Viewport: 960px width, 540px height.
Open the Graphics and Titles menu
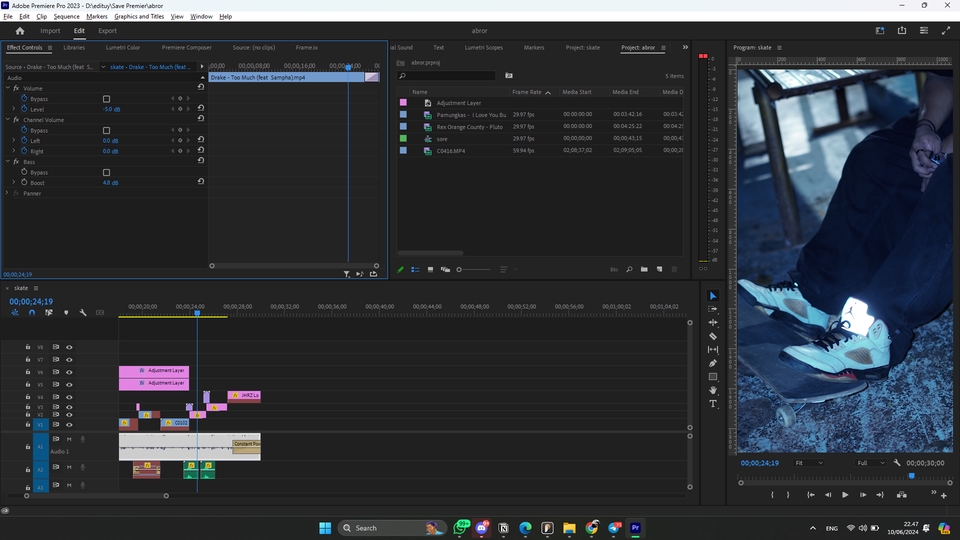pyautogui.click(x=139, y=17)
